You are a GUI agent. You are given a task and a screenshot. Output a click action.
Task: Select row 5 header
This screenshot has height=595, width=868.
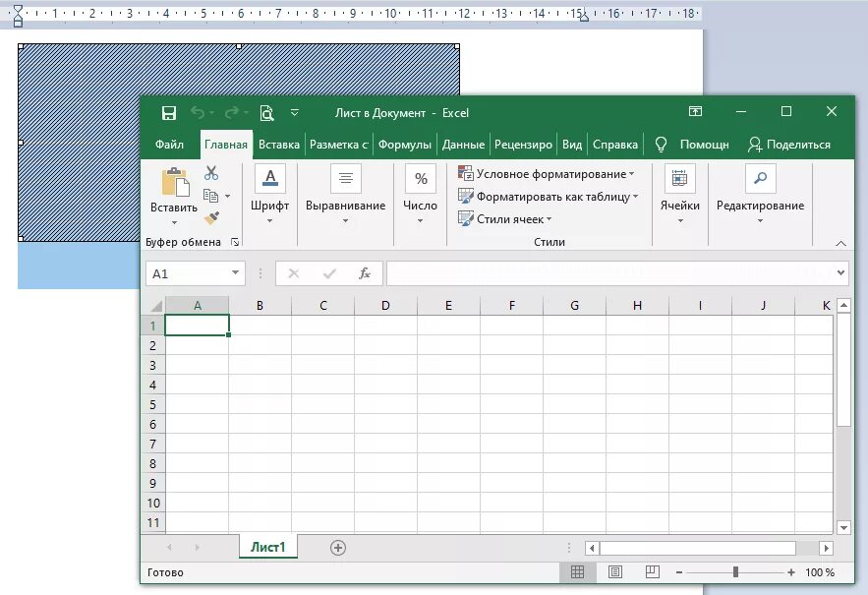[152, 404]
